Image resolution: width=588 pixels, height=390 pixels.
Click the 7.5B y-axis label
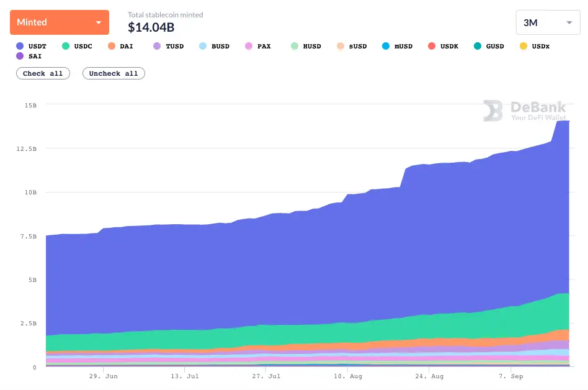tap(29, 237)
